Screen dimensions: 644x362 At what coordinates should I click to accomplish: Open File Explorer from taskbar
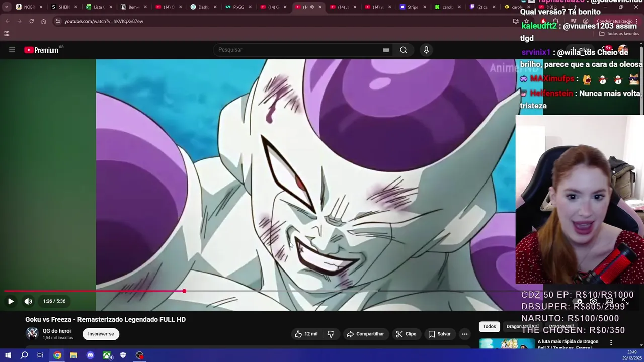73,355
